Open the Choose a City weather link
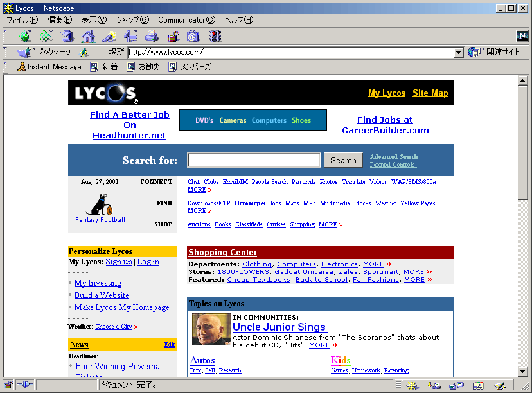 tap(113, 327)
